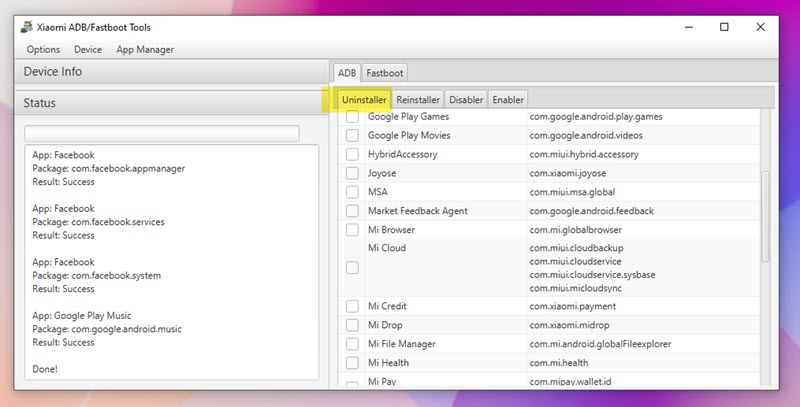800x407 pixels.
Task: Open the Device menu
Action: coord(88,49)
